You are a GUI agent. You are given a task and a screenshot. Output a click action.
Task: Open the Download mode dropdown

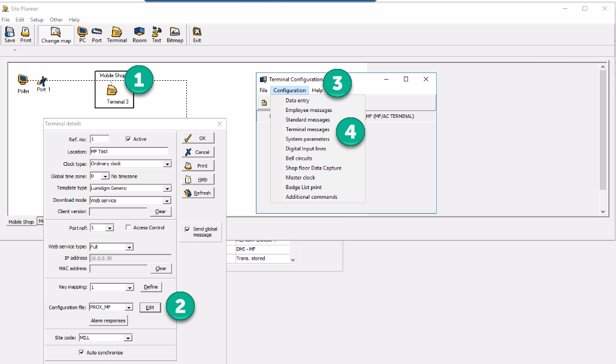[167, 201]
